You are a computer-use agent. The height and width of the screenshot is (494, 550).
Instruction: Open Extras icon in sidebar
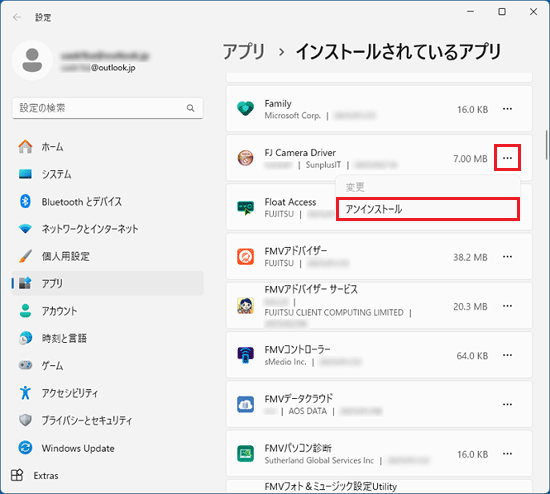coord(17,475)
